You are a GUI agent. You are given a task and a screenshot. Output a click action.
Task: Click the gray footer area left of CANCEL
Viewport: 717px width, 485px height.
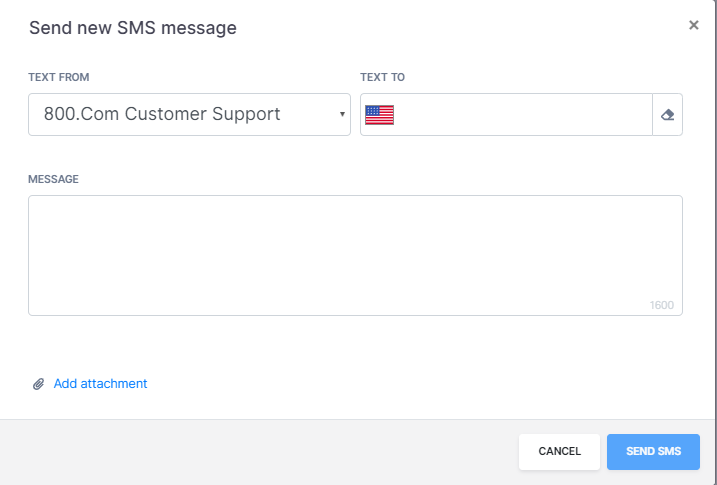coord(256,452)
